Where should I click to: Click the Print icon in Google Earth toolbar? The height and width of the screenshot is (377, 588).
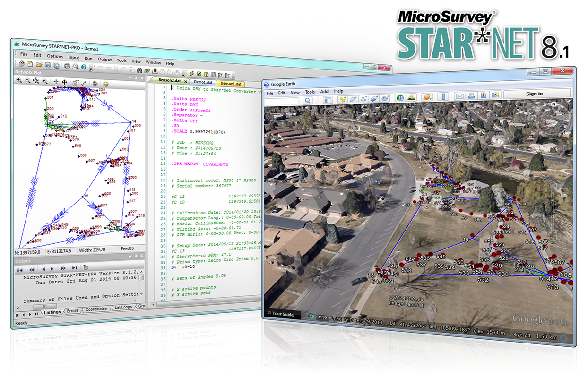pos(471,95)
